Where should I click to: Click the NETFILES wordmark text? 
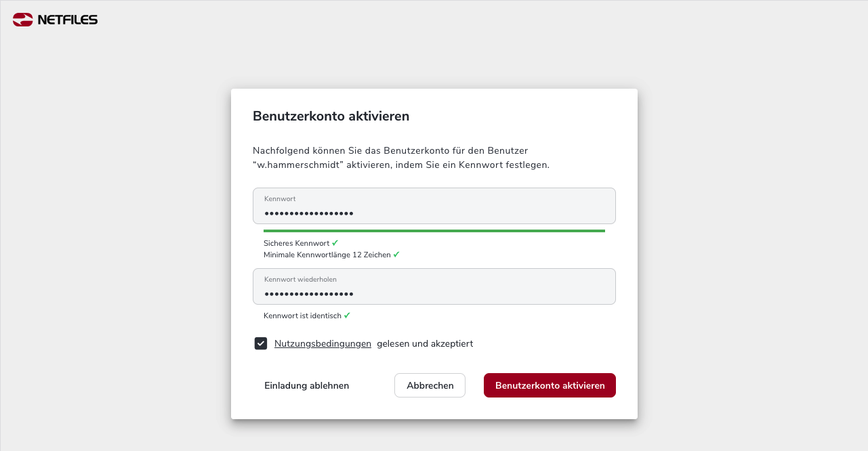[68, 20]
